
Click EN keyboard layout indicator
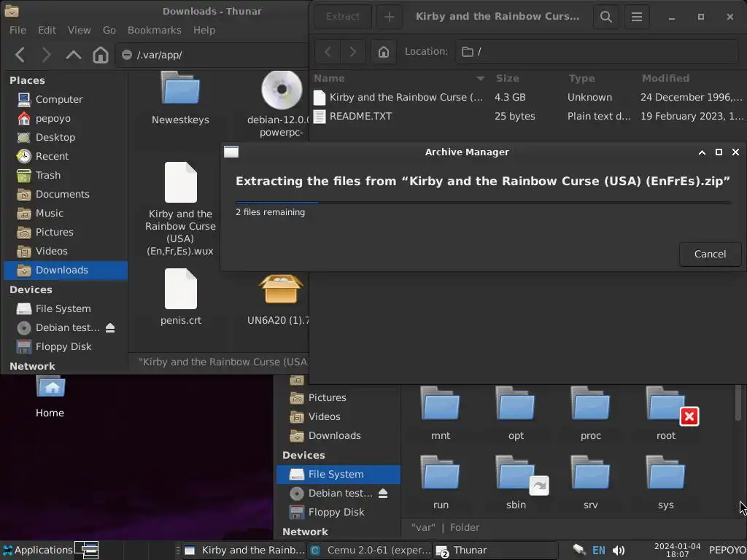(x=598, y=551)
